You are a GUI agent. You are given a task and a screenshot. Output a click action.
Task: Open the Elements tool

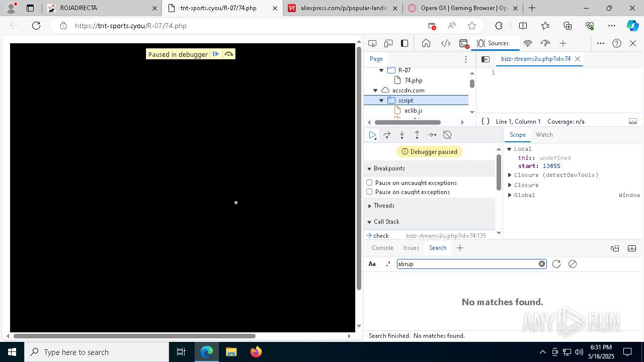(x=446, y=43)
